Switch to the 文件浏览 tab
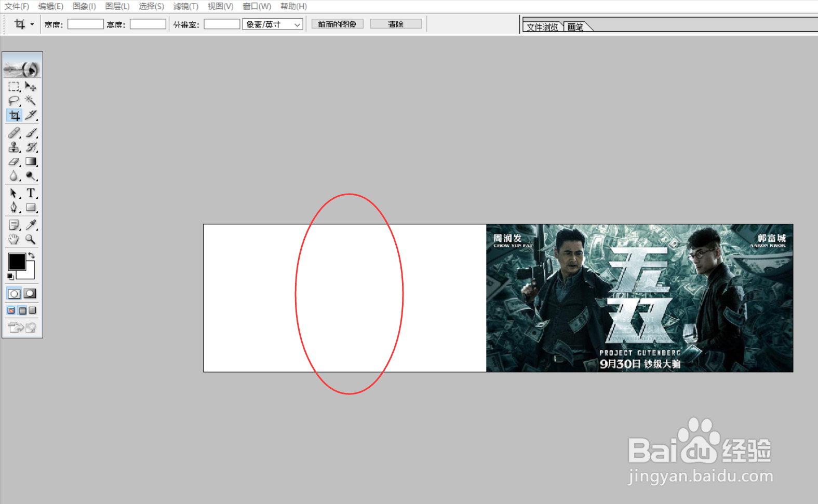The image size is (818, 504). pos(542,27)
